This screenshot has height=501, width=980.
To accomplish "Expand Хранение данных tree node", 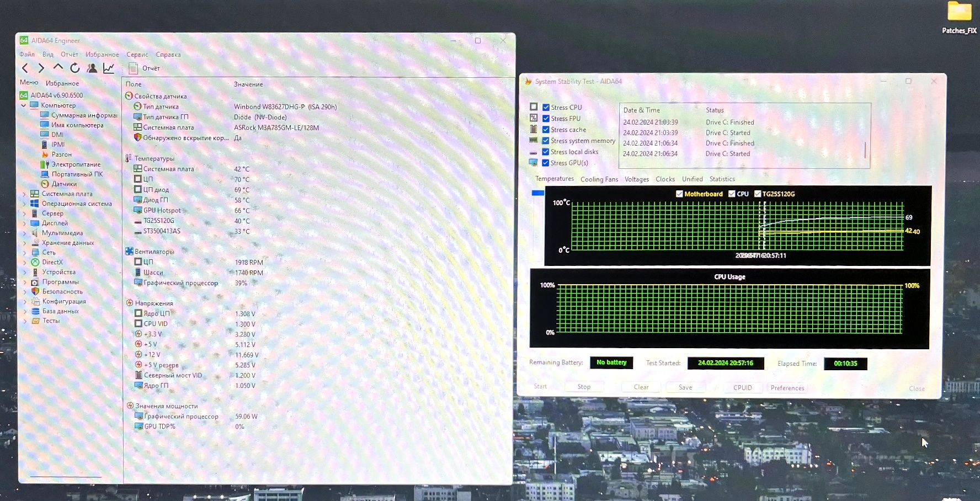I will pos(24,243).
